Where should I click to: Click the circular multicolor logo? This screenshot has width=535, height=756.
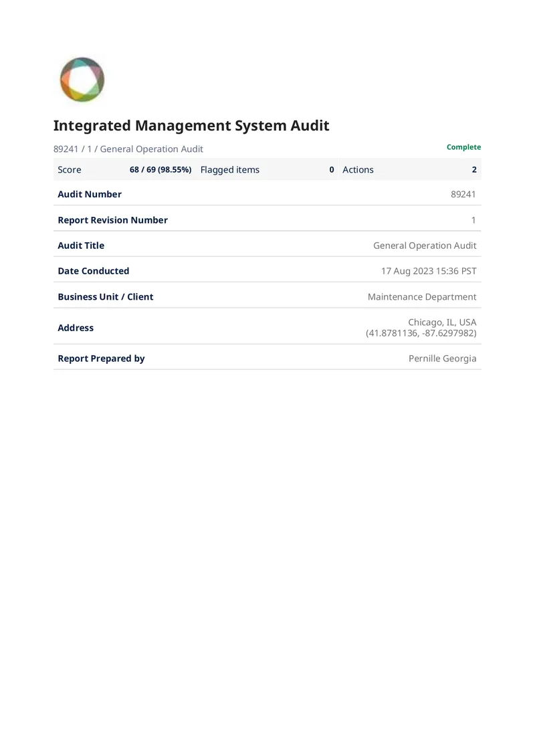pos(82,80)
